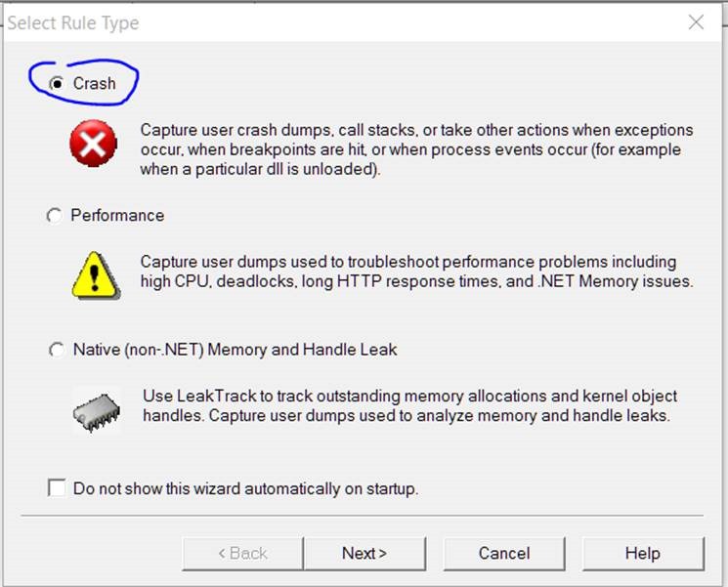The height and width of the screenshot is (587, 728).
Task: Click the 'Select Rule Type' title bar text
Action: point(73,22)
